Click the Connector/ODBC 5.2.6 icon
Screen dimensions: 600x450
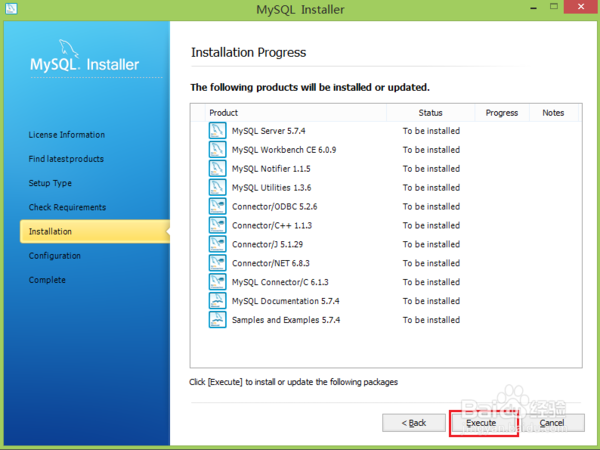click(217, 206)
